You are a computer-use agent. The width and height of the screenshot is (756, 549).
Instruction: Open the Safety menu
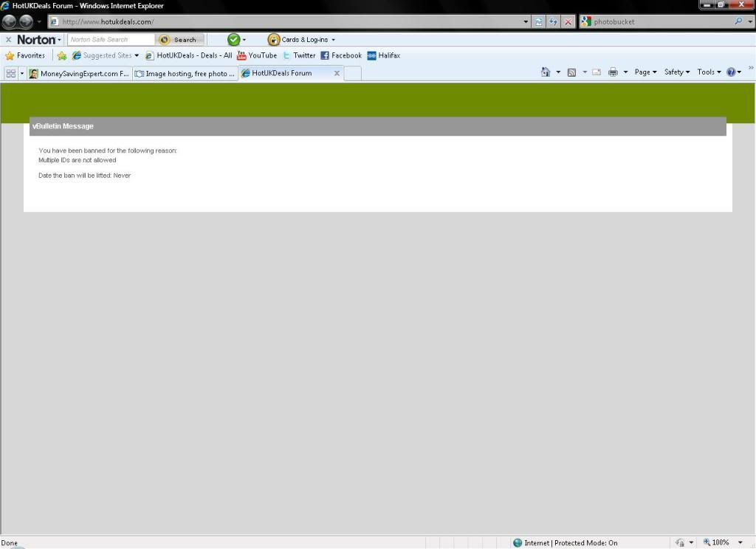(676, 72)
